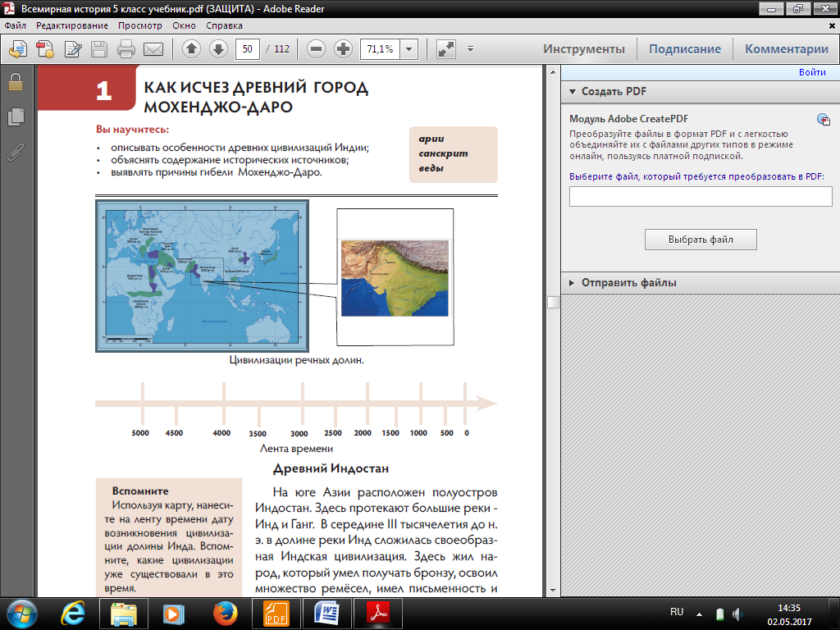
Task: Open the Инструменты pane tab
Action: tap(583, 49)
